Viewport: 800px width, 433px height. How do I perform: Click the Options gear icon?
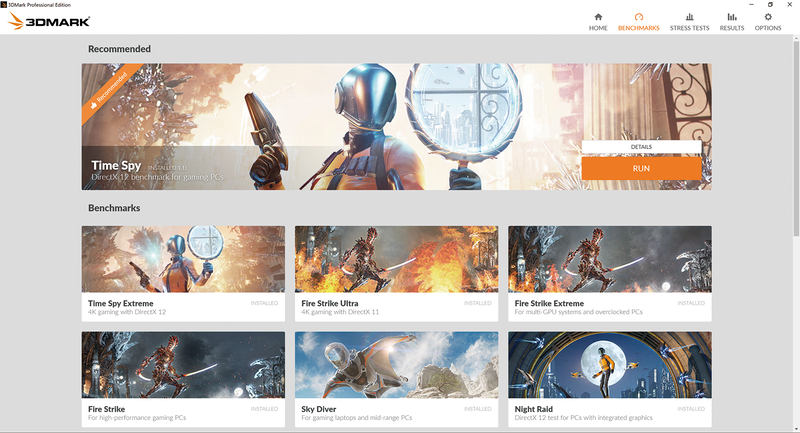(x=768, y=17)
